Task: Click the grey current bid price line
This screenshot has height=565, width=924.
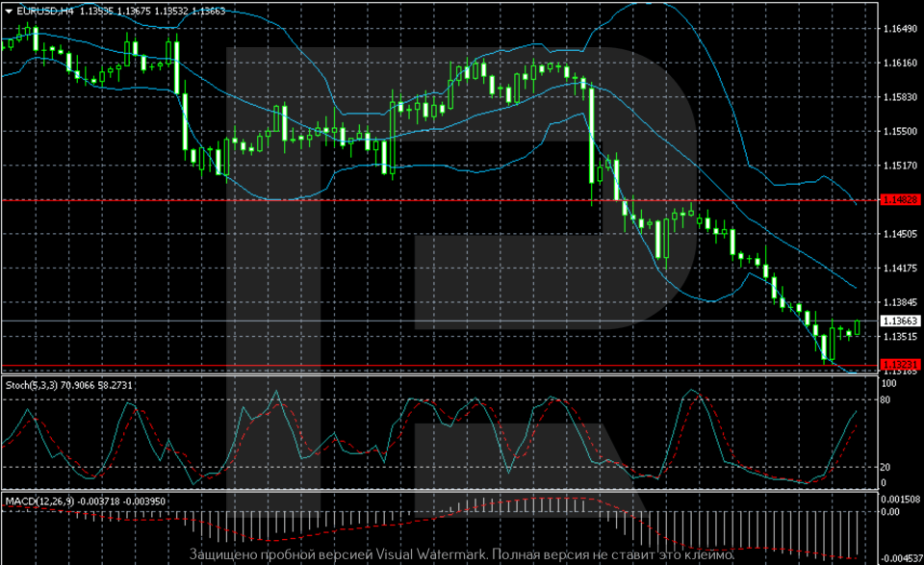Action: (x=440, y=321)
